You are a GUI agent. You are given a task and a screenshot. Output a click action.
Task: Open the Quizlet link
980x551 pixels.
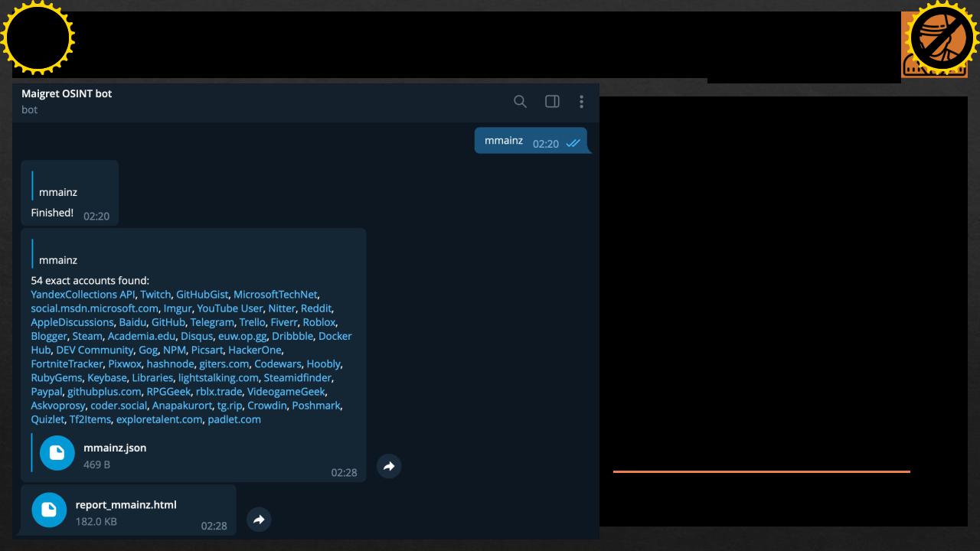(x=47, y=419)
